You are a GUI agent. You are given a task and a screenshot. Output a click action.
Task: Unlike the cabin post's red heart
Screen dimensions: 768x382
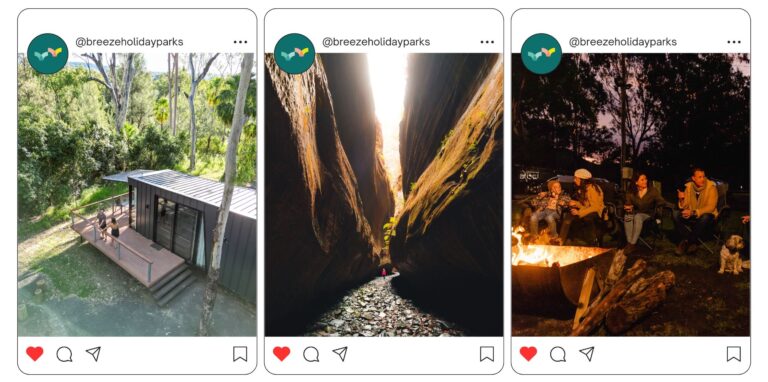coord(35,354)
